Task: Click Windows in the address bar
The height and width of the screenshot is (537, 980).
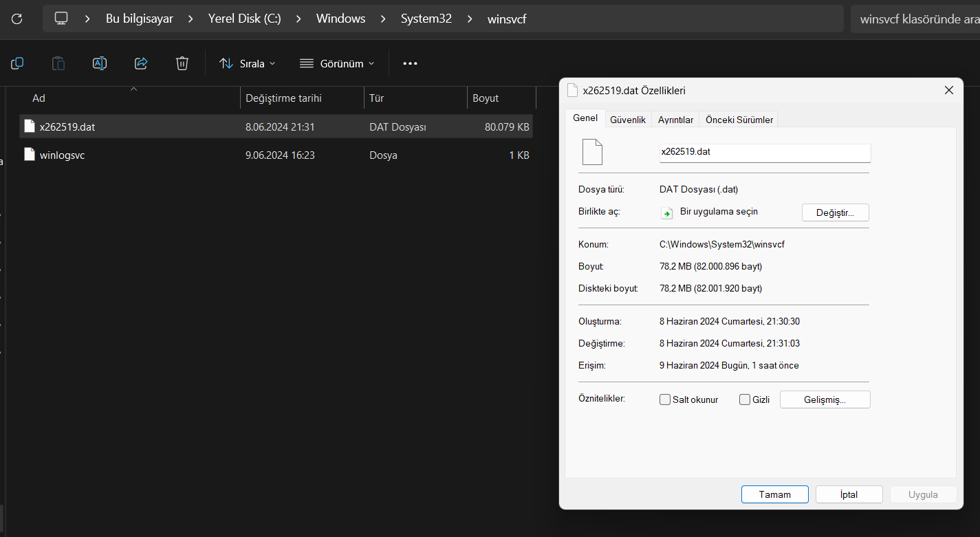Action: pyautogui.click(x=340, y=19)
